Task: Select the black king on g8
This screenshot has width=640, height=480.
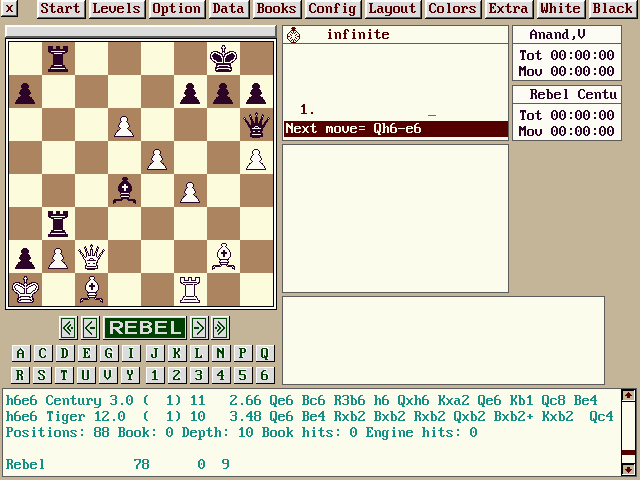Action: click(x=223, y=58)
